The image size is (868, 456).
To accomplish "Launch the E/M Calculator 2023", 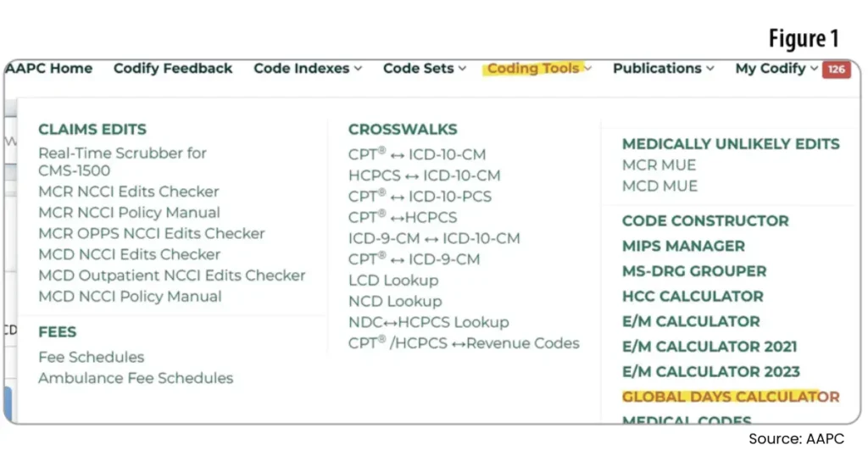I will (710, 371).
